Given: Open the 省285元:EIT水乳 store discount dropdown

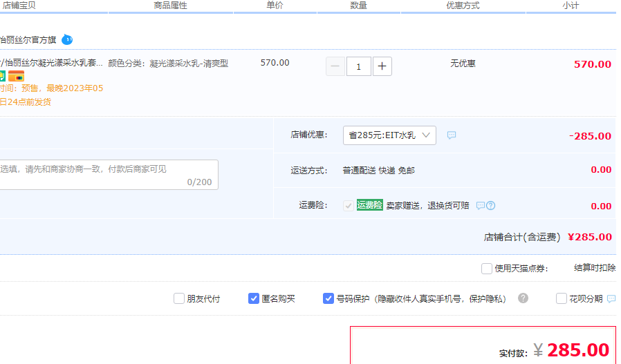Looking at the screenshot, I should (389, 135).
